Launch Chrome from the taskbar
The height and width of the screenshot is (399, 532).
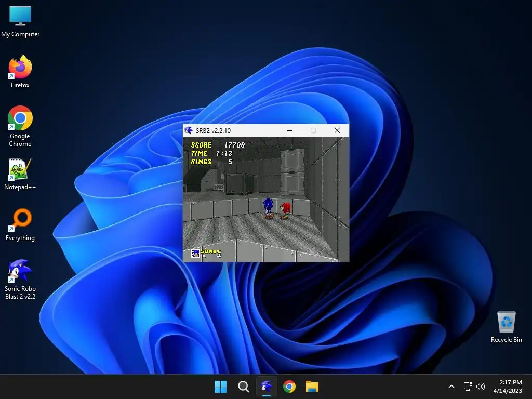(x=289, y=387)
